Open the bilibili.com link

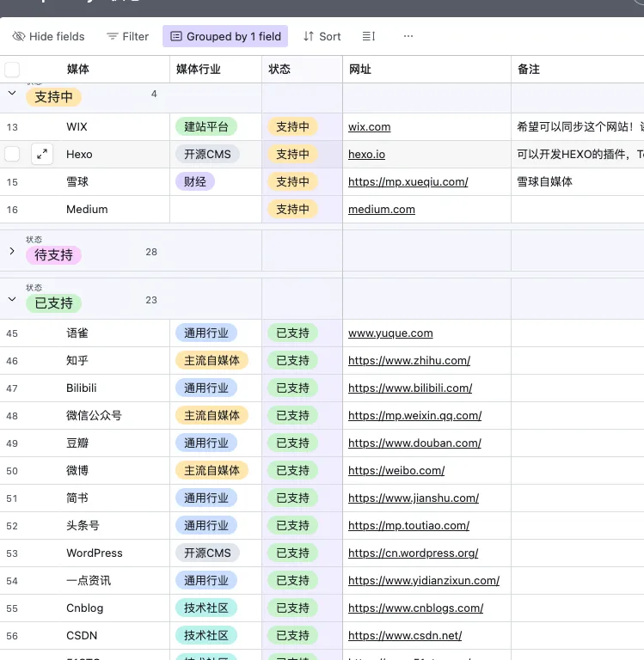(x=410, y=388)
